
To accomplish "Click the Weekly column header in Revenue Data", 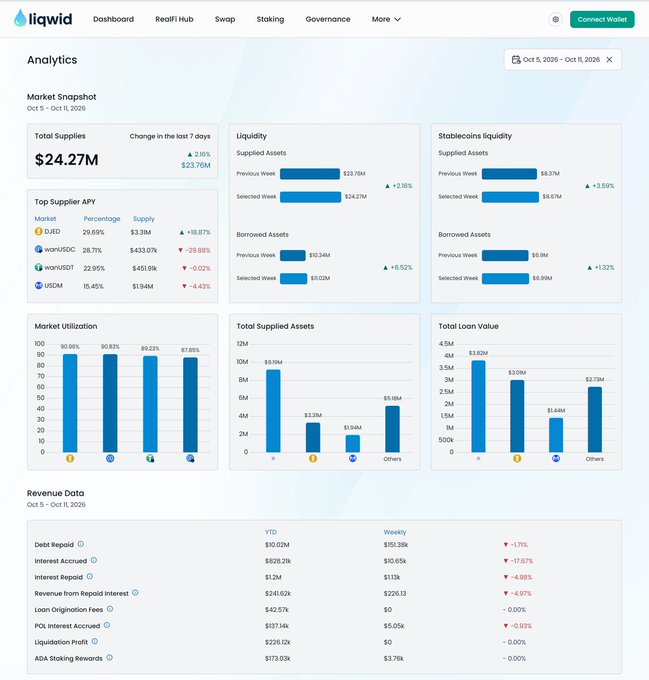I will tap(395, 532).
